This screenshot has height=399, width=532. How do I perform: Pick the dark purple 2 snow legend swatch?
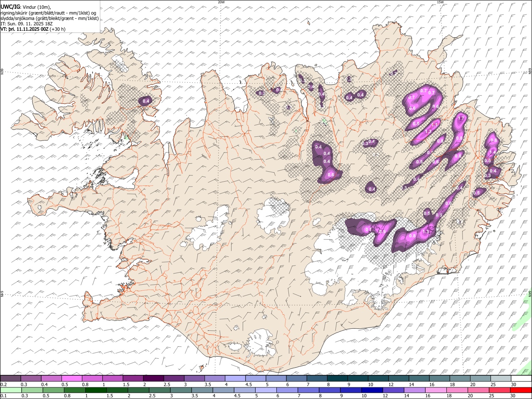[153, 379]
